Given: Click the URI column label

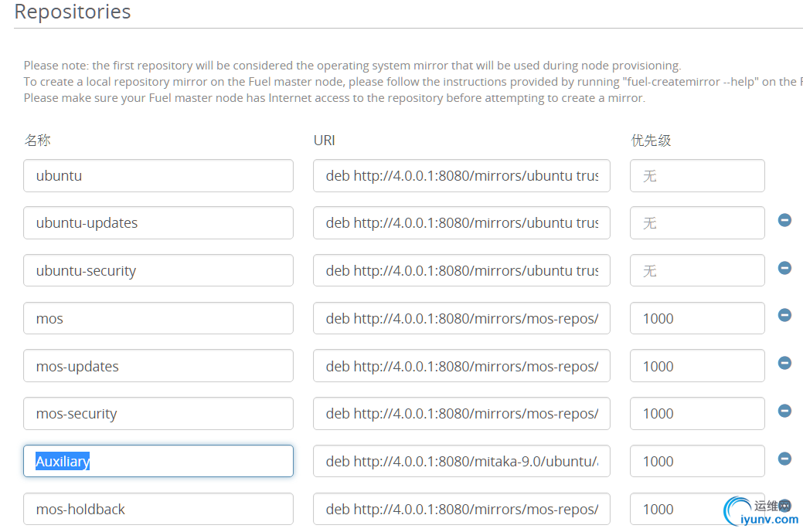Looking at the screenshot, I should (324, 141).
